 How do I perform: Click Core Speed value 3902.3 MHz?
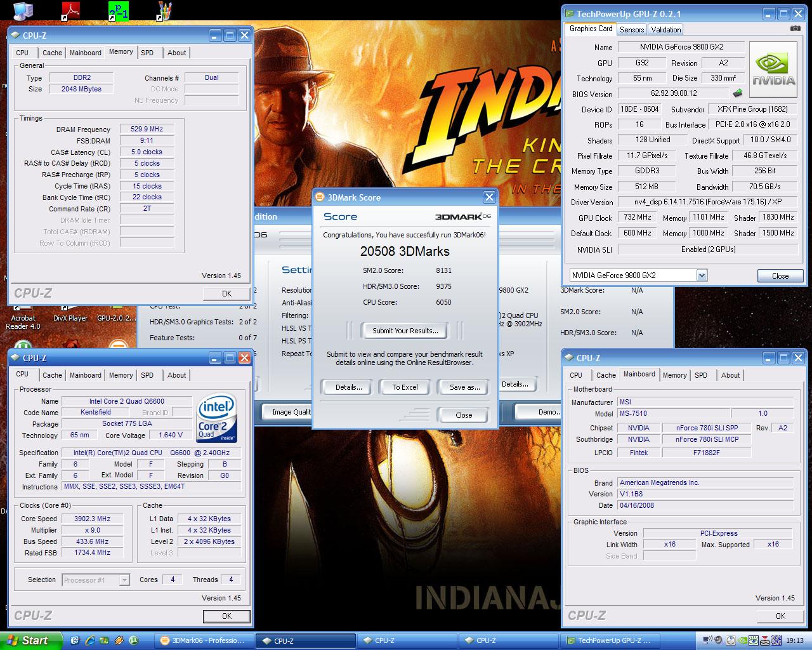[92, 519]
